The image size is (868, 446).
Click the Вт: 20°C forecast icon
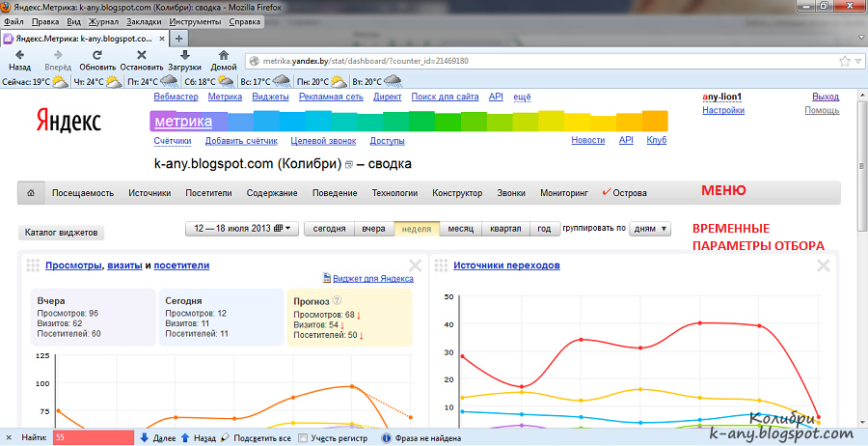pos(393,82)
